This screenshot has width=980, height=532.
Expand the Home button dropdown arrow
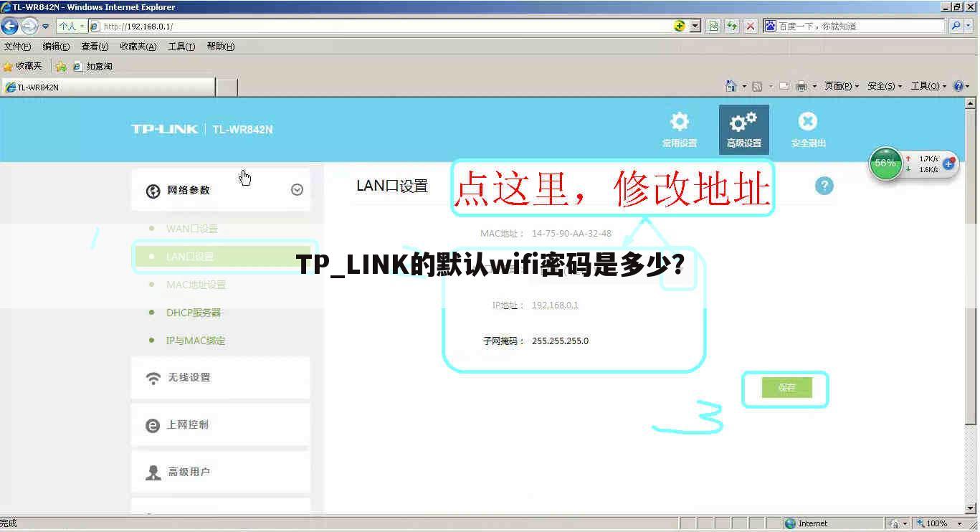[x=744, y=86]
